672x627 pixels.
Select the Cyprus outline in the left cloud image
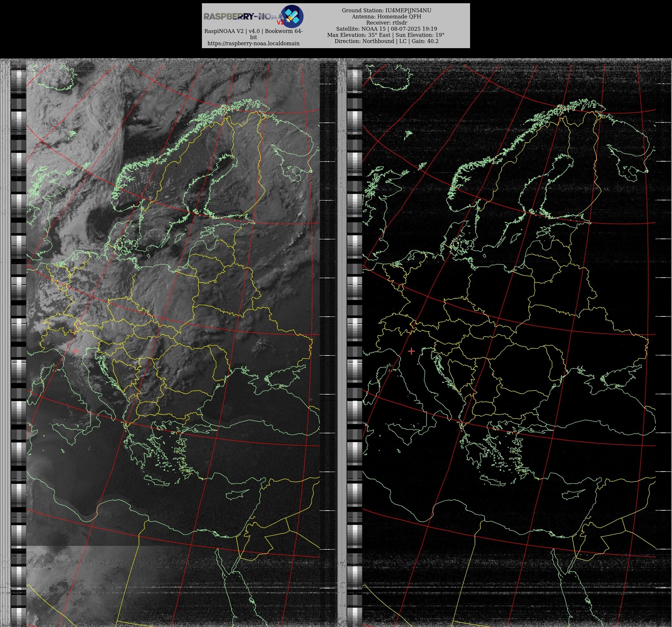coord(238,494)
